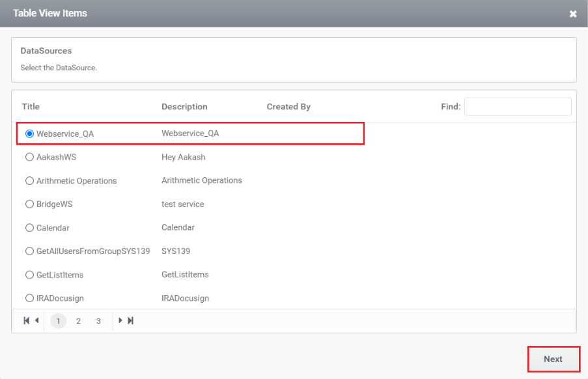This screenshot has width=588, height=379.
Task: Jump to last page of datasources
Action: point(130,320)
